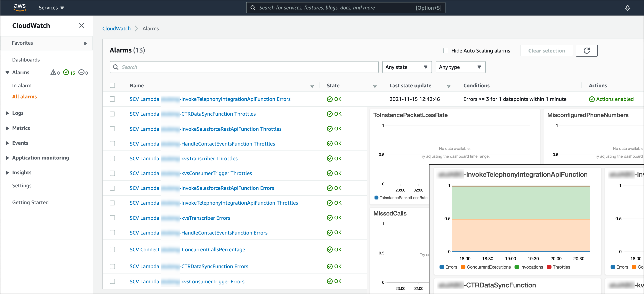Open the notifications bell icon
Image resolution: width=644 pixels, height=294 pixels.
click(x=627, y=8)
